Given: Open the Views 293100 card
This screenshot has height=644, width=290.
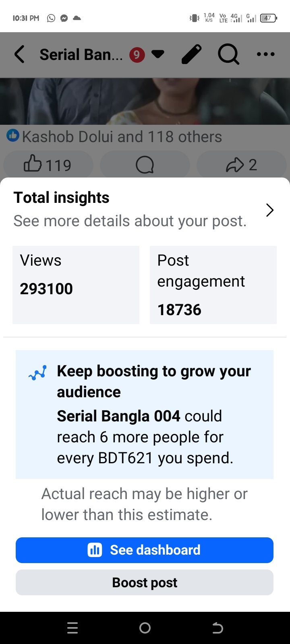Looking at the screenshot, I should pyautogui.click(x=76, y=285).
